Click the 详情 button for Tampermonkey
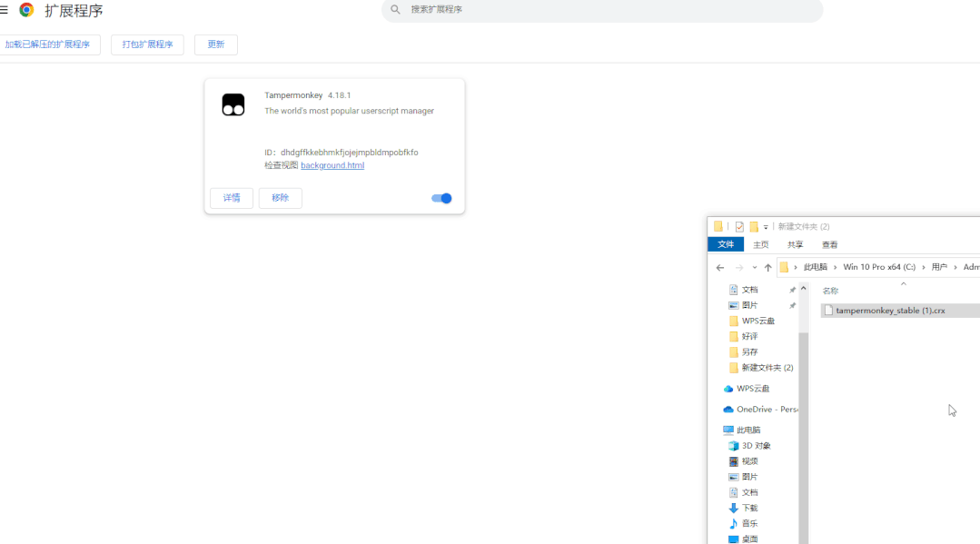Screen dimensions: 980x544 pyautogui.click(x=232, y=198)
